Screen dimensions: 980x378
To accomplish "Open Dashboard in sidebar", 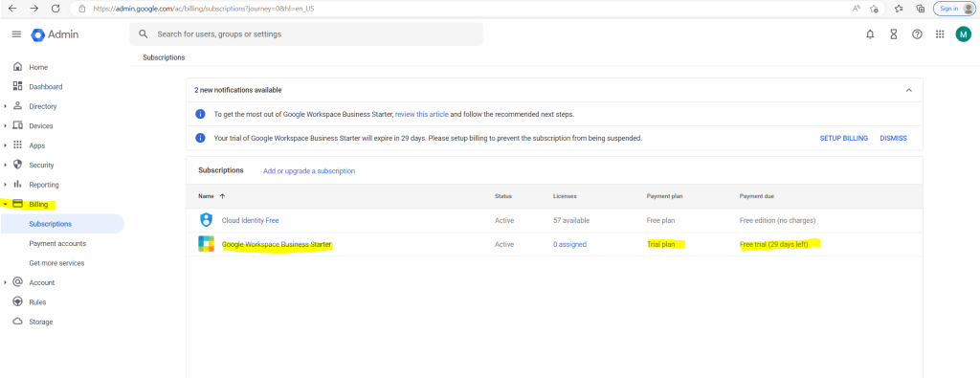I will (46, 87).
